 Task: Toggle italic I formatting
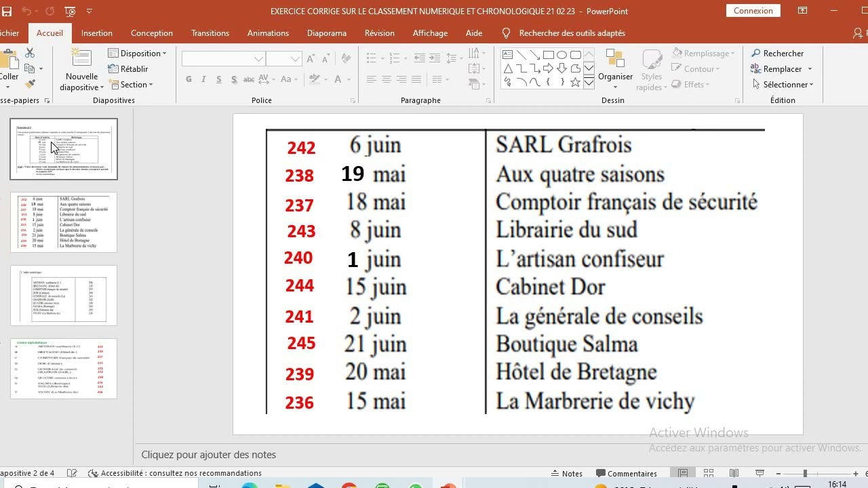tap(204, 79)
